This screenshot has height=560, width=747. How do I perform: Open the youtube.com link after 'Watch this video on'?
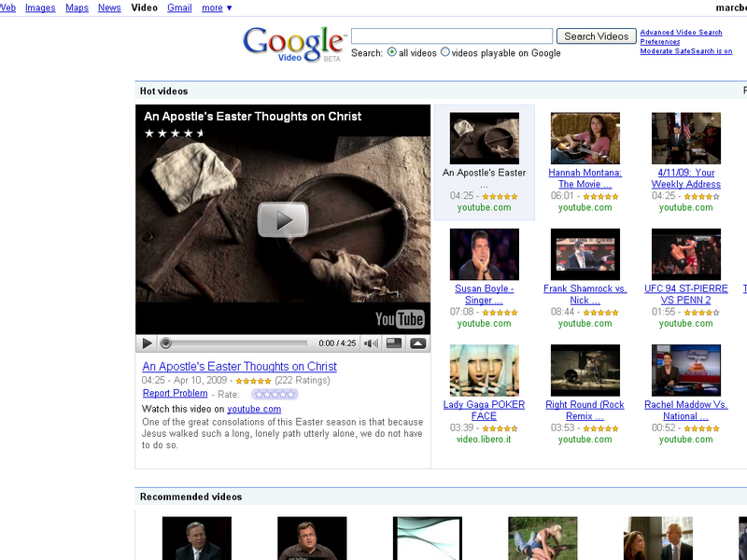254,409
